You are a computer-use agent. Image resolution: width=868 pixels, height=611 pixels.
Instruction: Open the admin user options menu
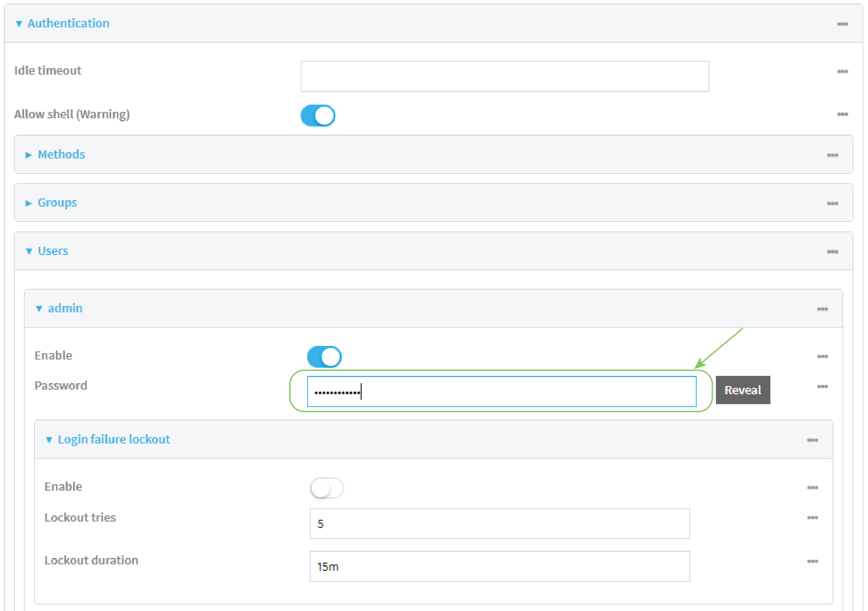pos(823,309)
